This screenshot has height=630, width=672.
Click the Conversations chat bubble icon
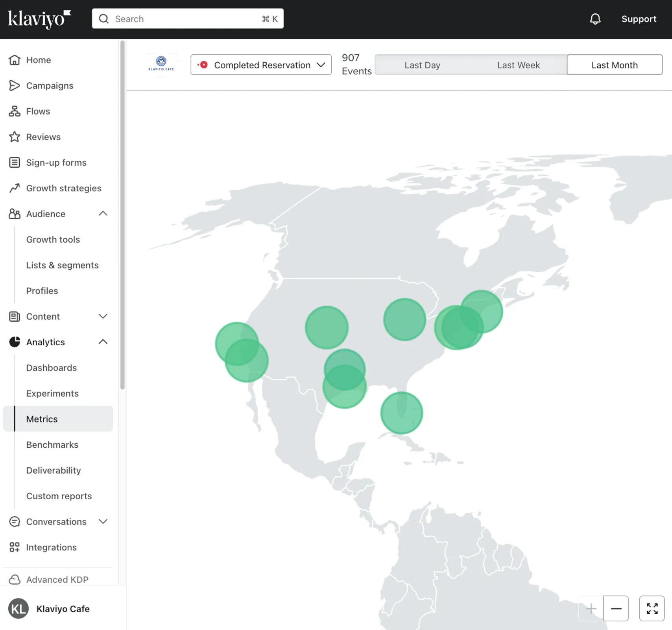15,521
